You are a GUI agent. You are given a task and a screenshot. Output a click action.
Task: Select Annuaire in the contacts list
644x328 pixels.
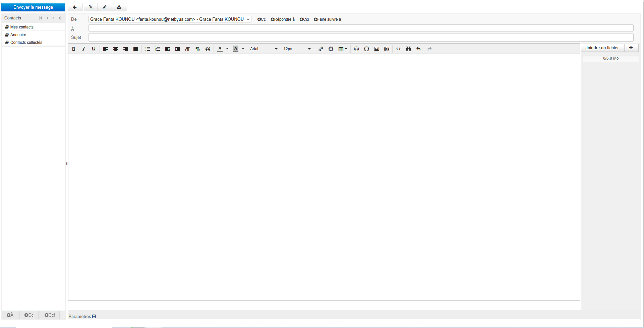18,35
